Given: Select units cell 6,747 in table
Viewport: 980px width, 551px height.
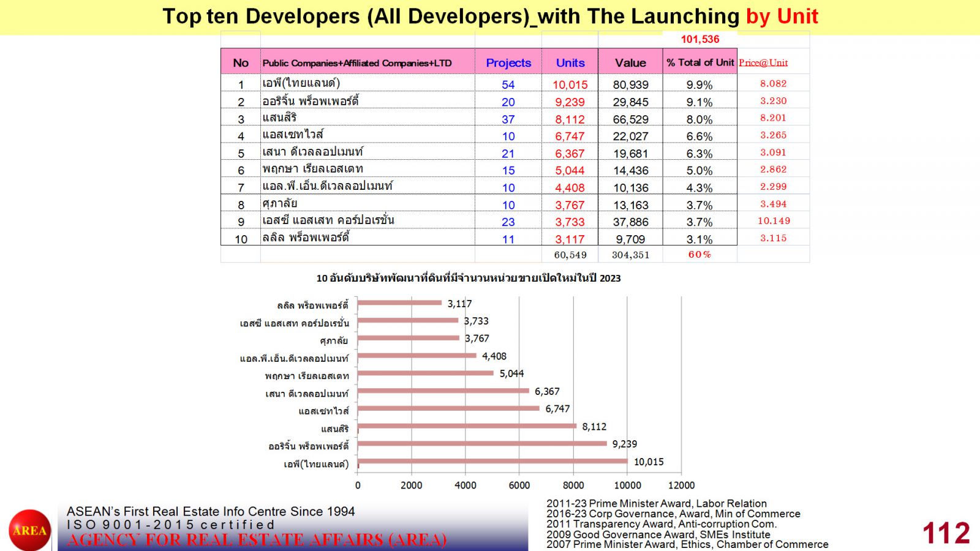Looking at the screenshot, I should coord(570,136).
